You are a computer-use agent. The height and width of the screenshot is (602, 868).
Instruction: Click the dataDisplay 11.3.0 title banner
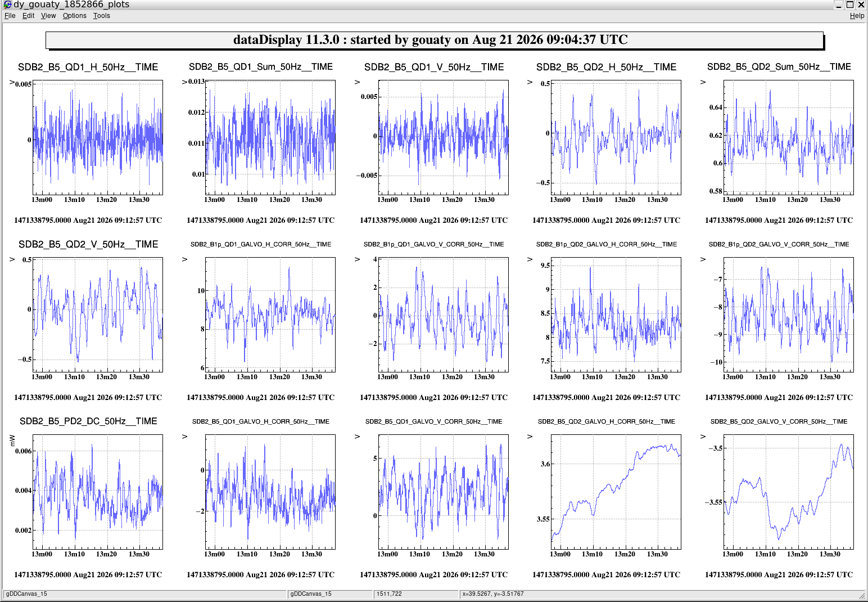pos(435,40)
